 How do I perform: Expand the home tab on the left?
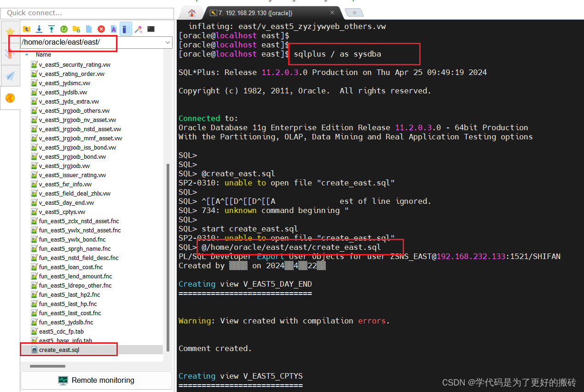point(191,12)
